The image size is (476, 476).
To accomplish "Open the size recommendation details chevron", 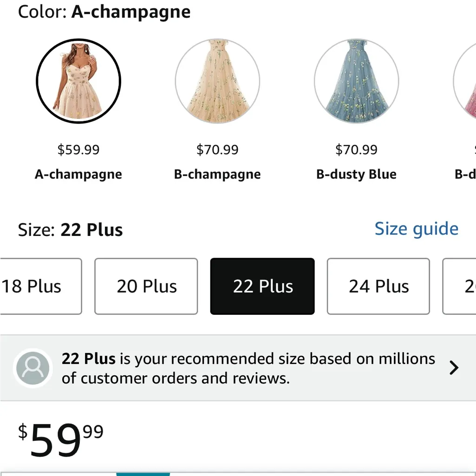I will coord(453,367).
